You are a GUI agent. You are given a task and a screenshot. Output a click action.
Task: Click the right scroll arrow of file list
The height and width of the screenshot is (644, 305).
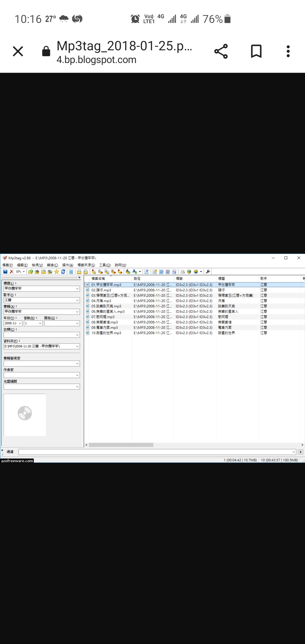[x=302, y=445]
